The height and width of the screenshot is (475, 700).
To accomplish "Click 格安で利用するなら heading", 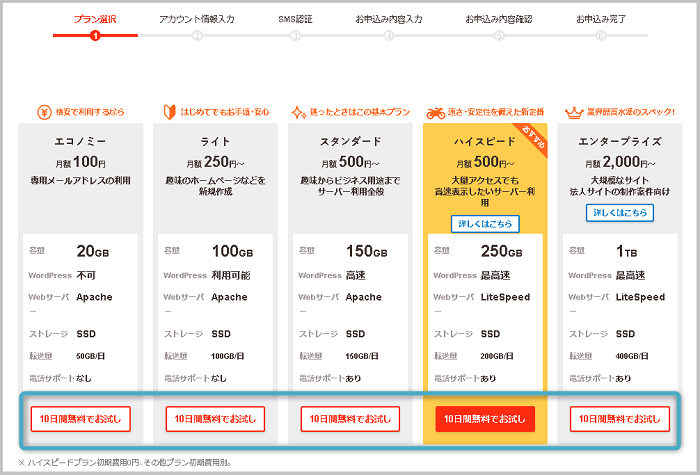I will coord(90,112).
